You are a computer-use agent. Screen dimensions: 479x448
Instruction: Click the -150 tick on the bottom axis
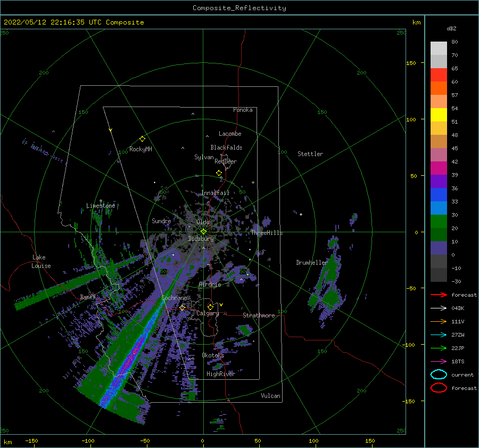click(31, 441)
